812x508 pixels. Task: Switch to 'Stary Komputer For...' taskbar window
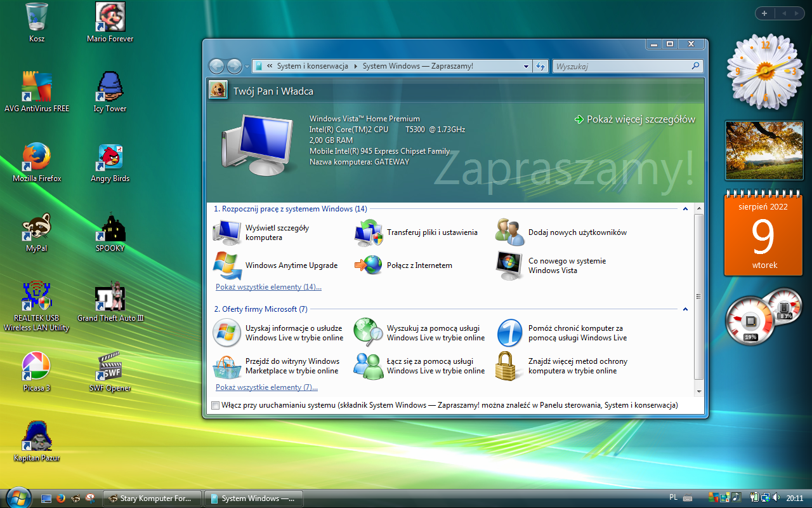coord(152,498)
